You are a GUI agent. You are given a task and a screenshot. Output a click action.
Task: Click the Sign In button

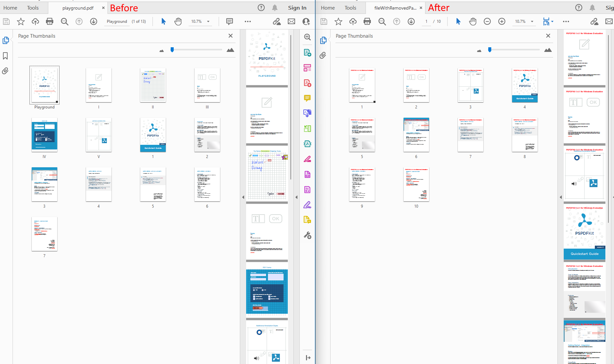(x=297, y=7)
